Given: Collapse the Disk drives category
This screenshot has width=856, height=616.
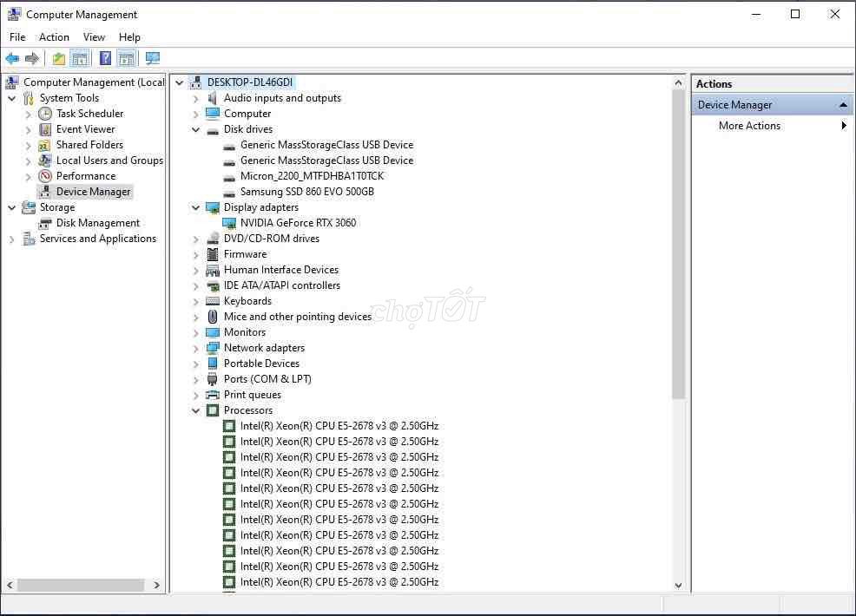Looking at the screenshot, I should (x=195, y=129).
